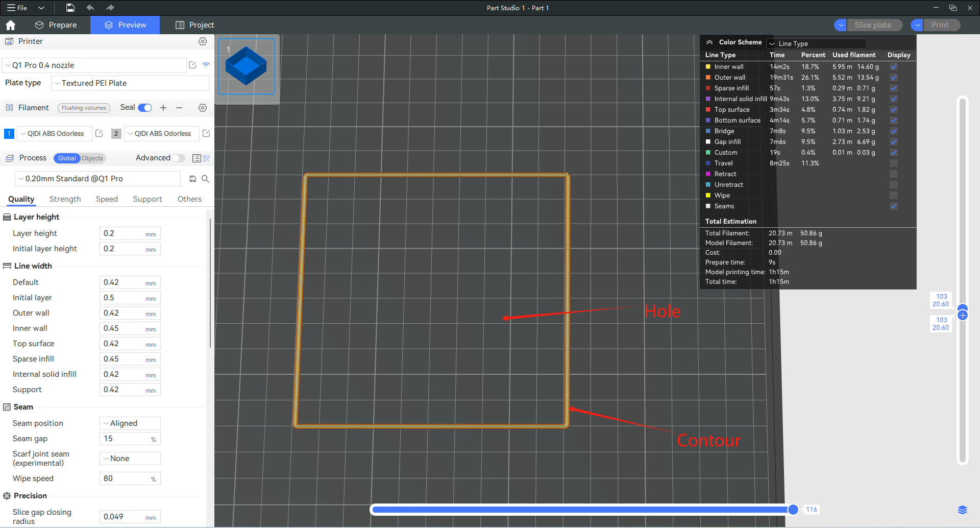The height and width of the screenshot is (528, 980).
Task: Enable Travel display checkbox
Action: point(893,163)
